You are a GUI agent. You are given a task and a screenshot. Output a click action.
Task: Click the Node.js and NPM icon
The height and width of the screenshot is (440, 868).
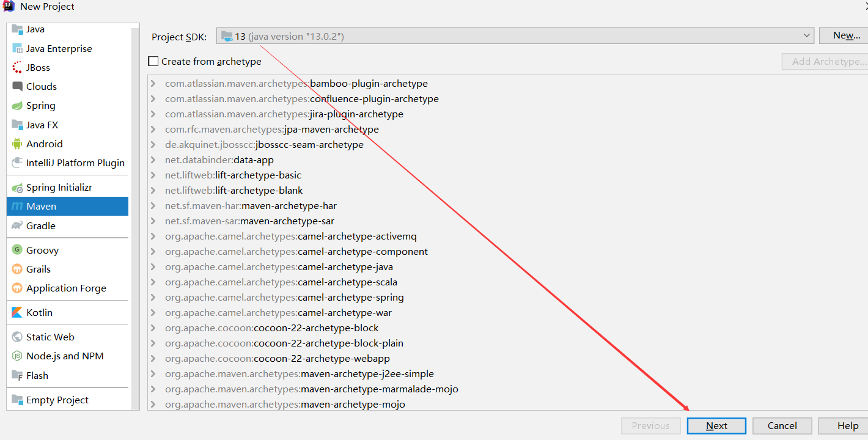17,356
